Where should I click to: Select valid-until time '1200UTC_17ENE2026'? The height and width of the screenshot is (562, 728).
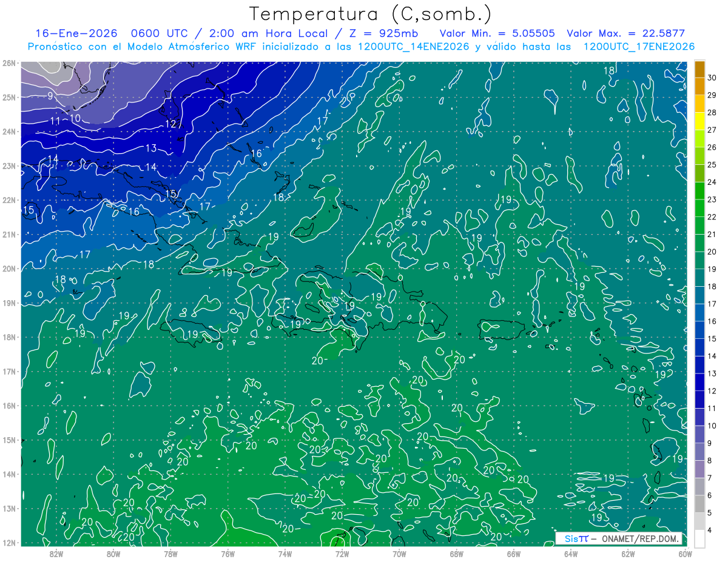coord(639,47)
